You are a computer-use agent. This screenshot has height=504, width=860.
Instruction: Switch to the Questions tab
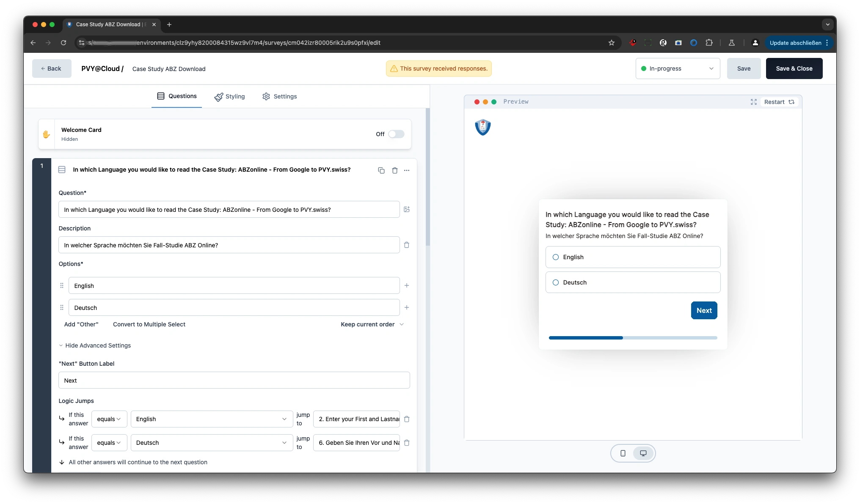coord(176,96)
